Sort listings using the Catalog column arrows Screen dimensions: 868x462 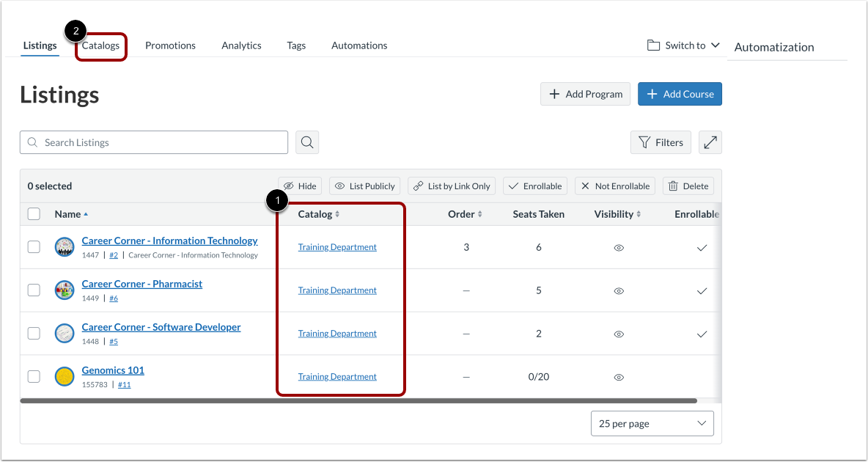point(339,213)
